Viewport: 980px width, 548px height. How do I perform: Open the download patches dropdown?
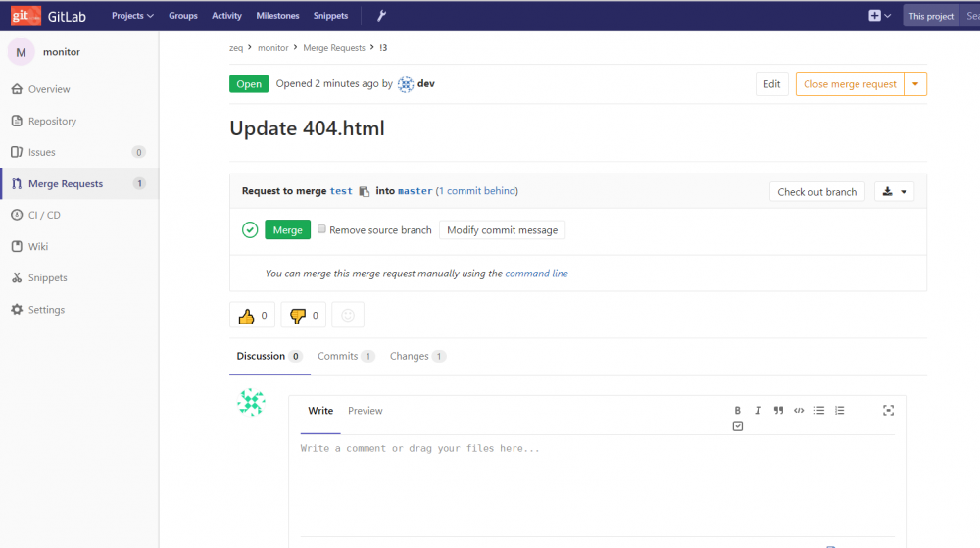click(895, 192)
